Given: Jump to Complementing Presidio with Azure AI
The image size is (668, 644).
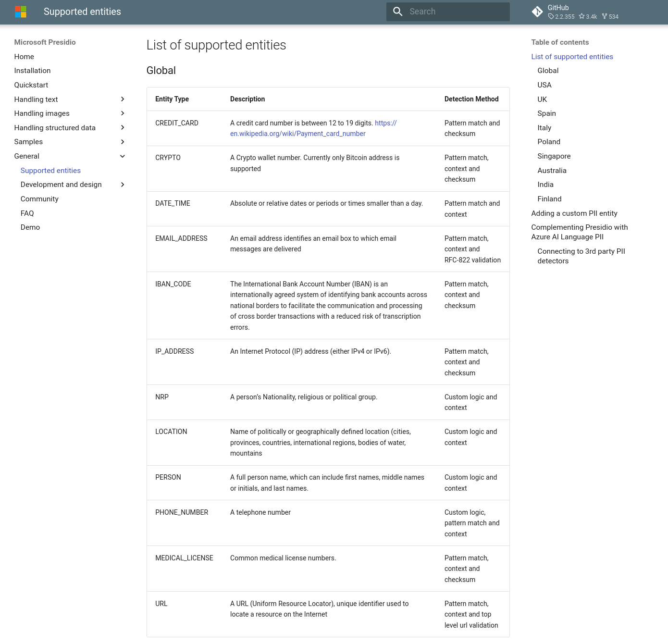Looking at the screenshot, I should coord(580,232).
